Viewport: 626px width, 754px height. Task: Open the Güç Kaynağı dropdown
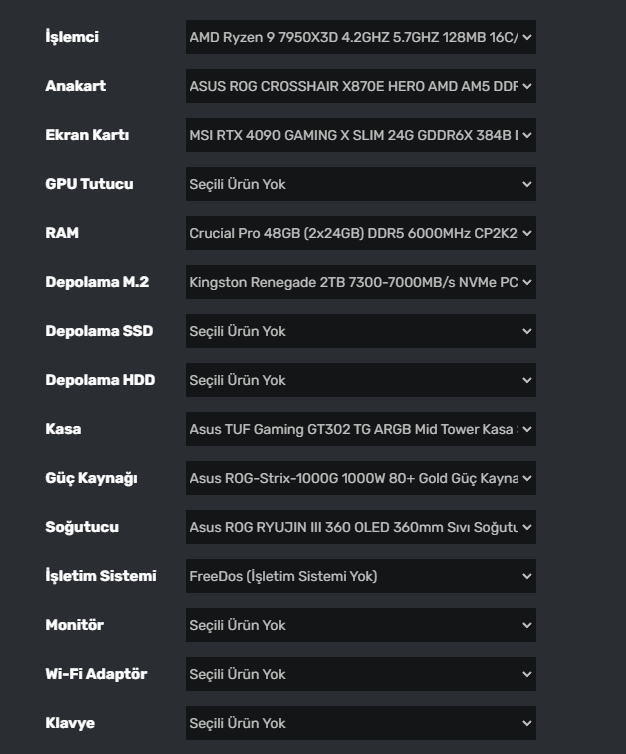coord(360,479)
